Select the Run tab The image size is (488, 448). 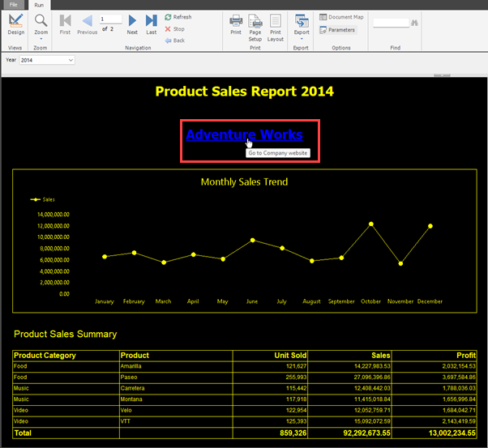pyautogui.click(x=39, y=5)
